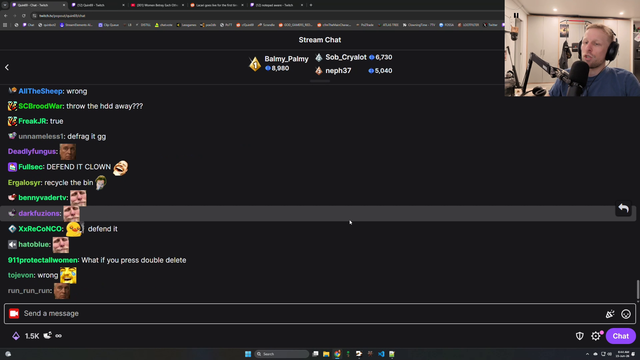Open chat settings gear icon

pos(596,336)
